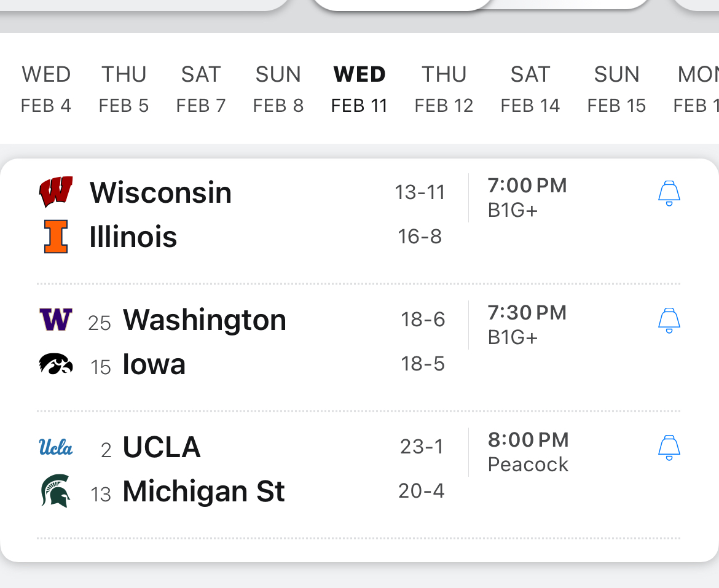Click the UCLA script logo
This screenshot has height=588, width=719.
(x=56, y=447)
